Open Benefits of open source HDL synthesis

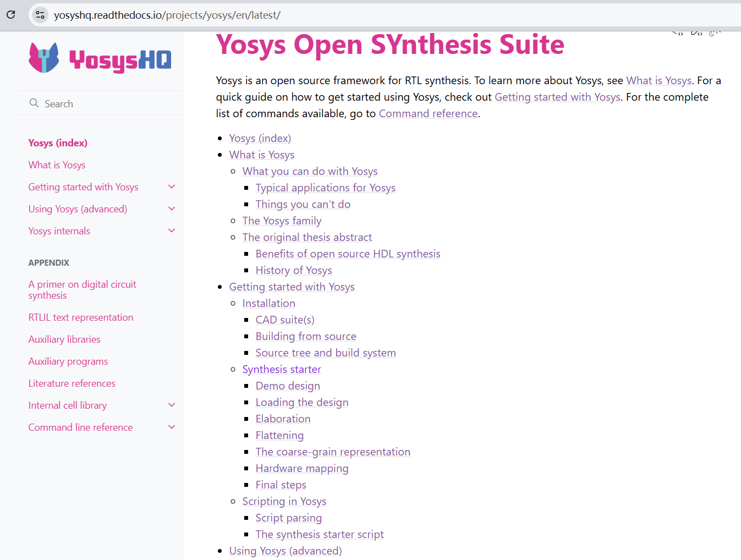click(x=348, y=254)
